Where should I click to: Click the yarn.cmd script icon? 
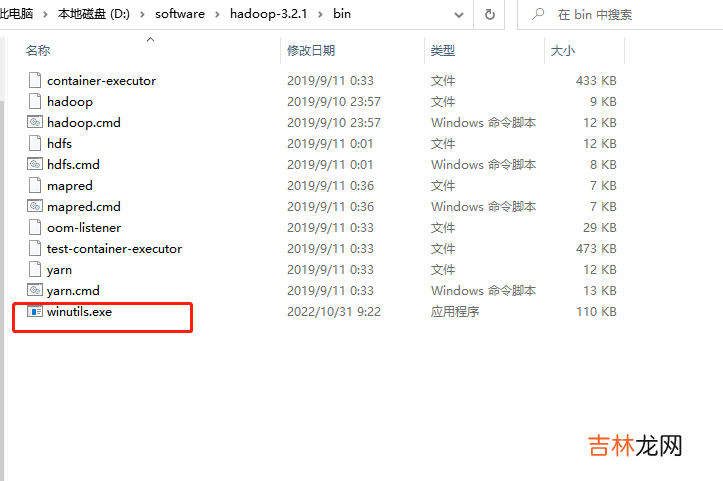pyautogui.click(x=35, y=291)
